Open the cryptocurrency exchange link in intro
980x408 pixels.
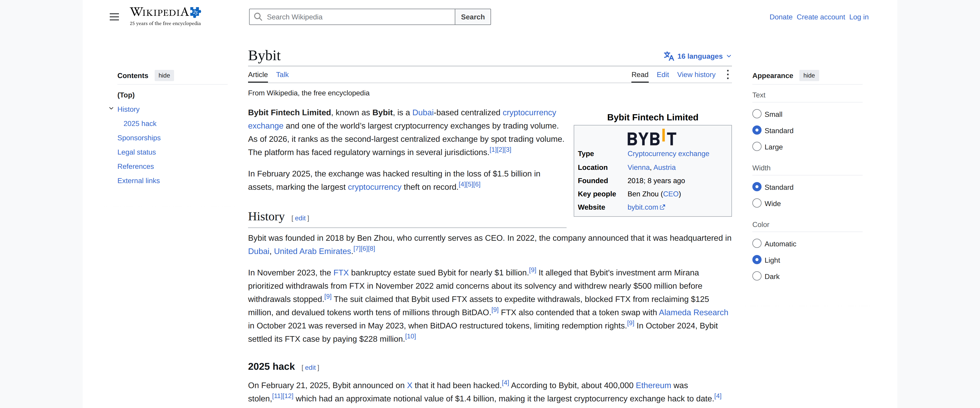[x=529, y=112]
